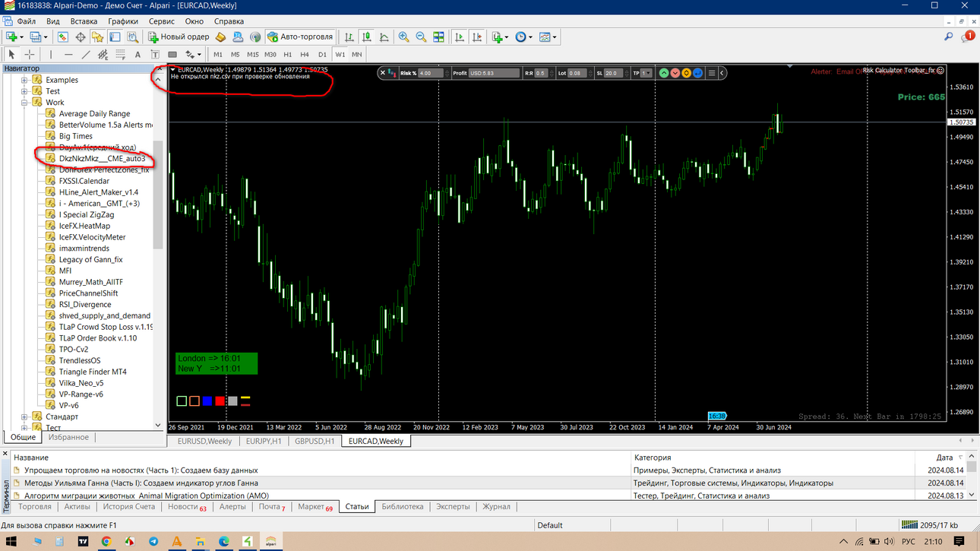Pick the vertical line drawing tool

coord(51,55)
